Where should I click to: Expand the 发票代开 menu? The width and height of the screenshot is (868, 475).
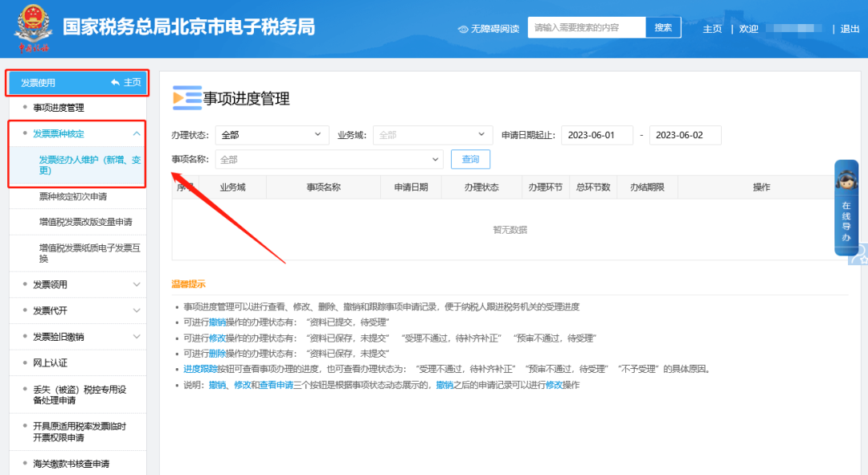click(x=78, y=310)
